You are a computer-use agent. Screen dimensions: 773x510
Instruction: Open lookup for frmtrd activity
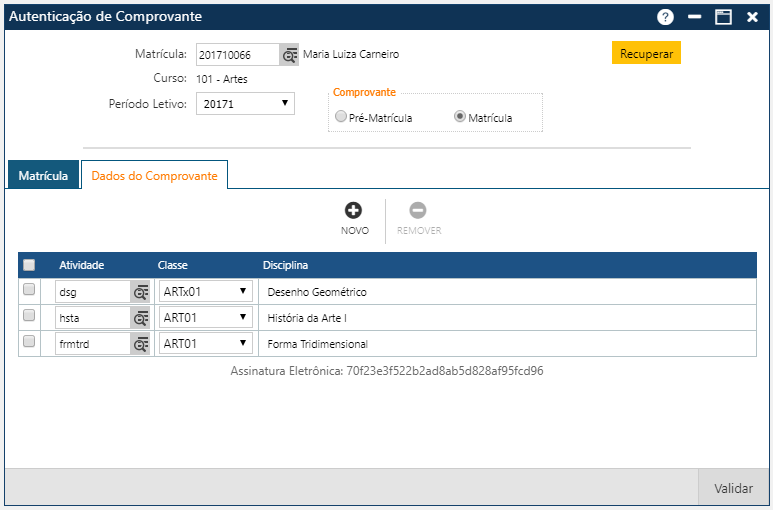tap(141, 344)
